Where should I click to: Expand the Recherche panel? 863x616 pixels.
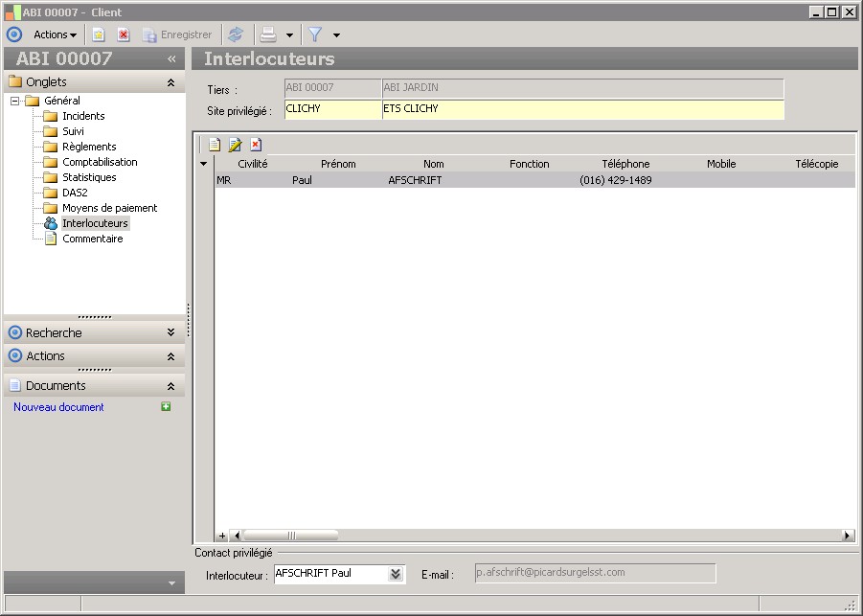point(170,332)
